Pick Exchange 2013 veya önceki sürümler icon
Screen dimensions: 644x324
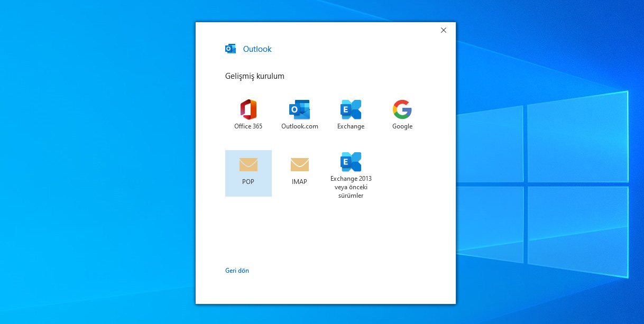pos(351,162)
